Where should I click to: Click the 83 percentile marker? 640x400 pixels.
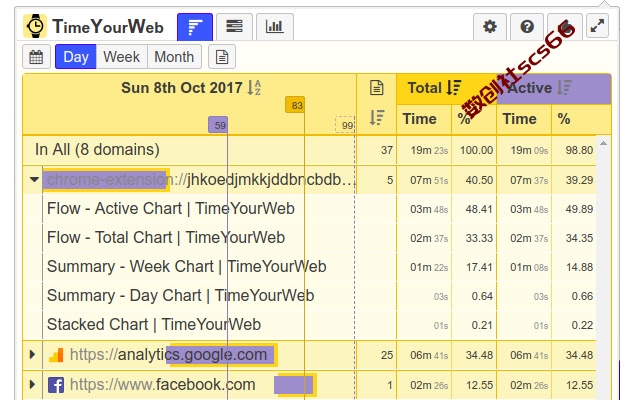(295, 105)
